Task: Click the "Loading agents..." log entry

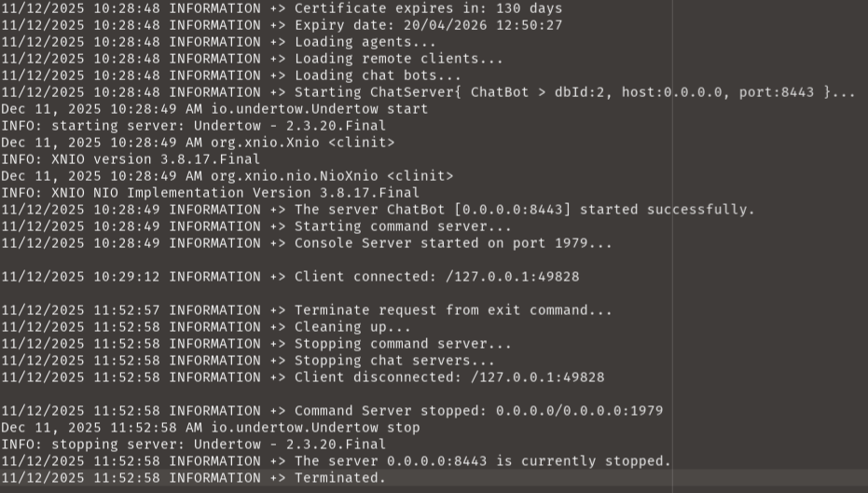Action: point(365,42)
